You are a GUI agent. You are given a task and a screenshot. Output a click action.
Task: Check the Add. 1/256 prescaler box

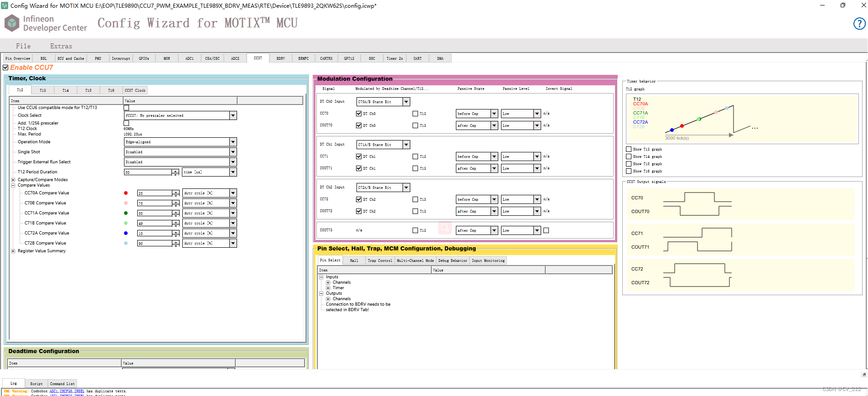[x=126, y=123]
